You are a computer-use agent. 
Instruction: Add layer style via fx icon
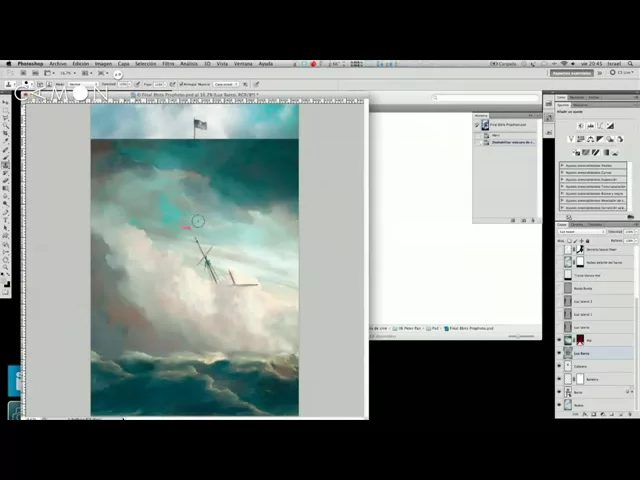coord(584,414)
